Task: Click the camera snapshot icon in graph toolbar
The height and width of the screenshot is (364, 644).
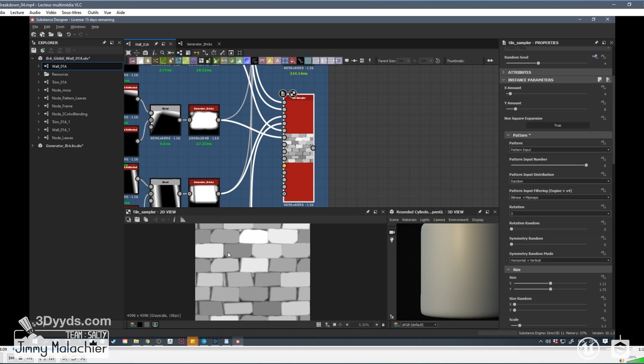Action: 145,53
